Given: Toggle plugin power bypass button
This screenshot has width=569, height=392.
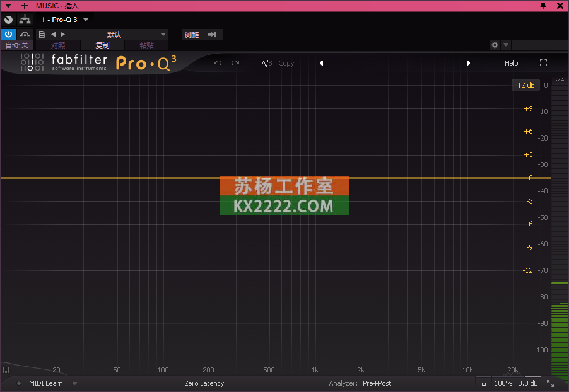Looking at the screenshot, I should click(x=8, y=35).
